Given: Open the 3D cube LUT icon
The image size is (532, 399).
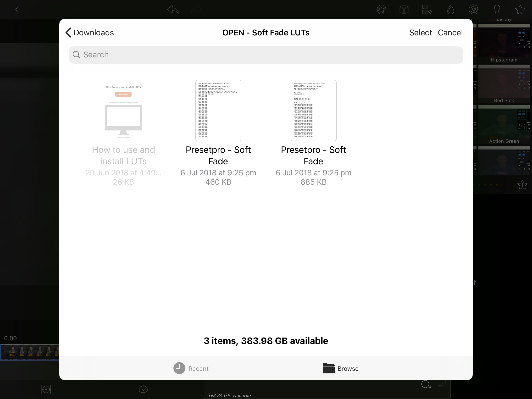Looking at the screenshot, I should tap(404, 10).
